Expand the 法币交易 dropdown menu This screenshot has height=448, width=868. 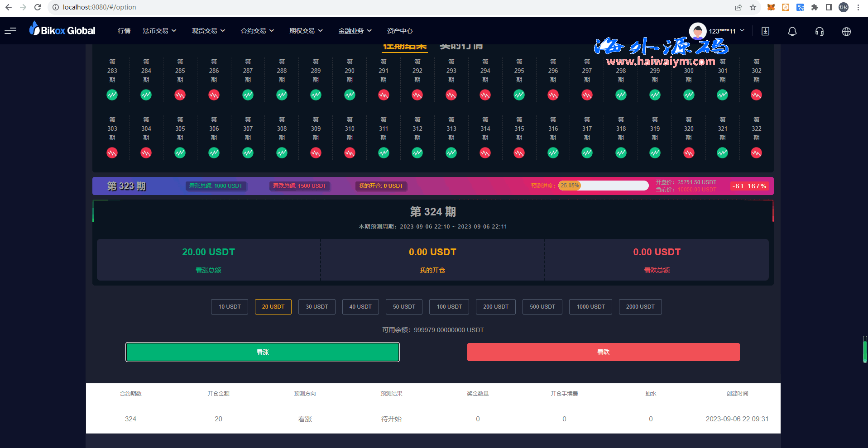[x=159, y=31]
